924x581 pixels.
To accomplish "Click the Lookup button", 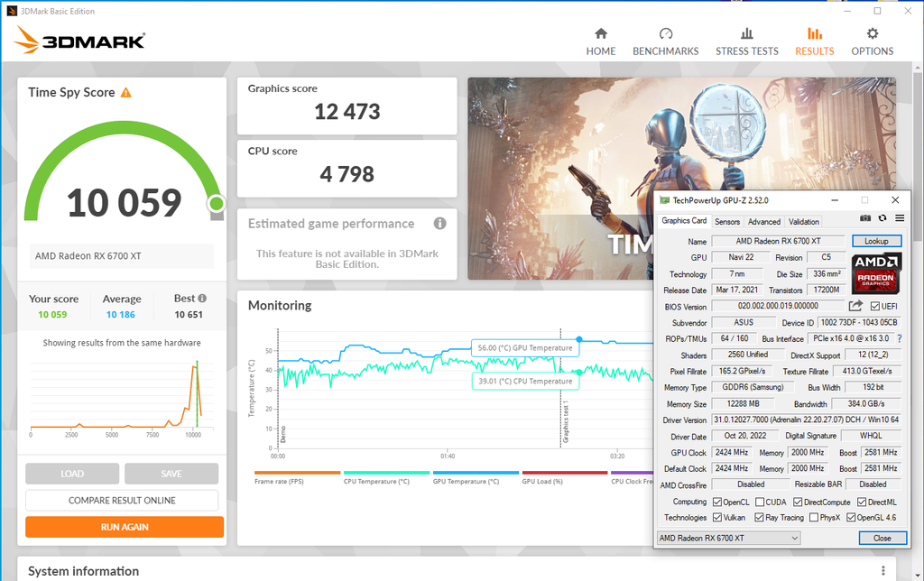I will pyautogui.click(x=876, y=241).
